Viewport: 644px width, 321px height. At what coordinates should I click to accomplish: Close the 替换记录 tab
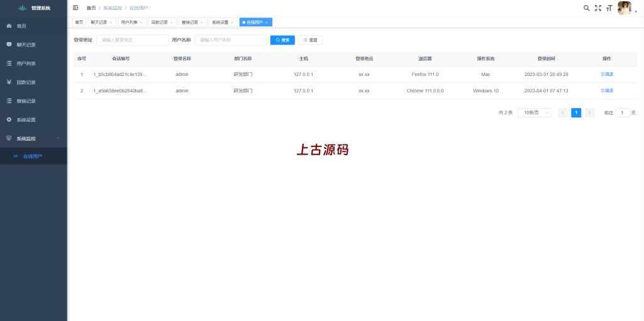(x=202, y=23)
